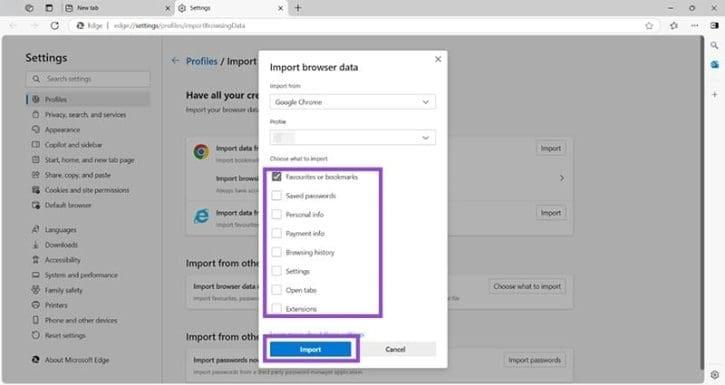Click the Search settings field
The height and width of the screenshot is (385, 725).
tap(88, 79)
